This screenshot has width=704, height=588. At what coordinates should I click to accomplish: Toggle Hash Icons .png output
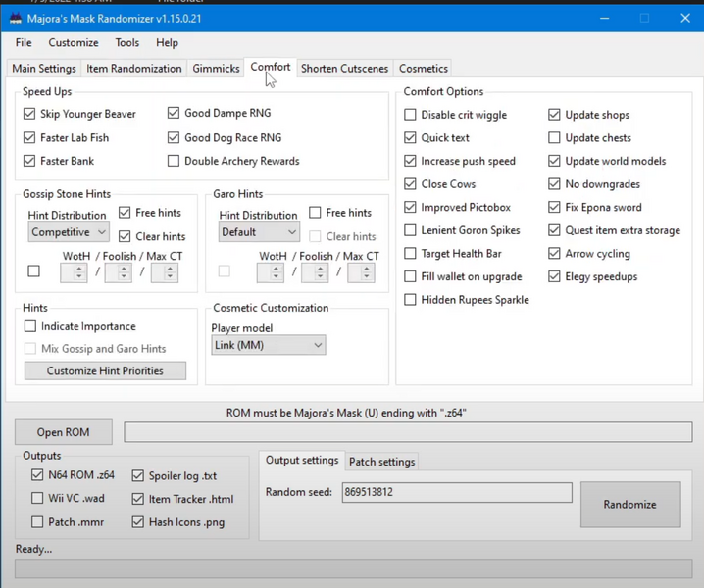click(x=138, y=522)
